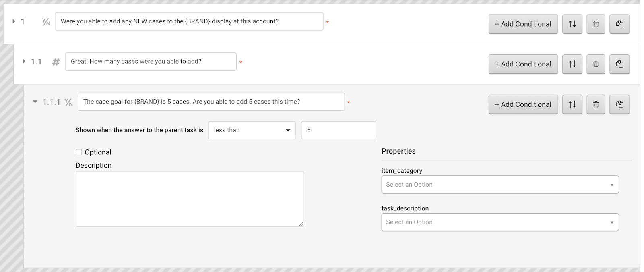Viewport: 644px width, 272px height.
Task: Click the task 1 question text field
Action: (189, 21)
